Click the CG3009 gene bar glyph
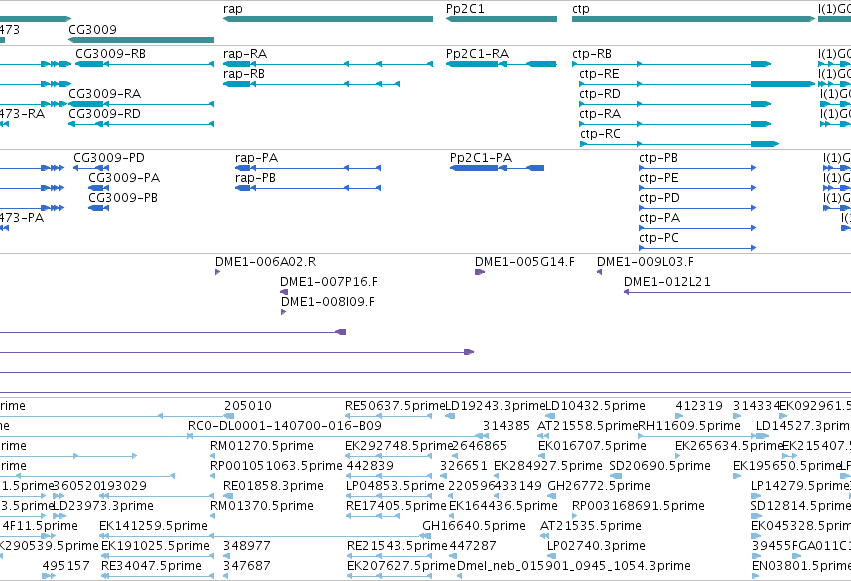 [x=141, y=40]
